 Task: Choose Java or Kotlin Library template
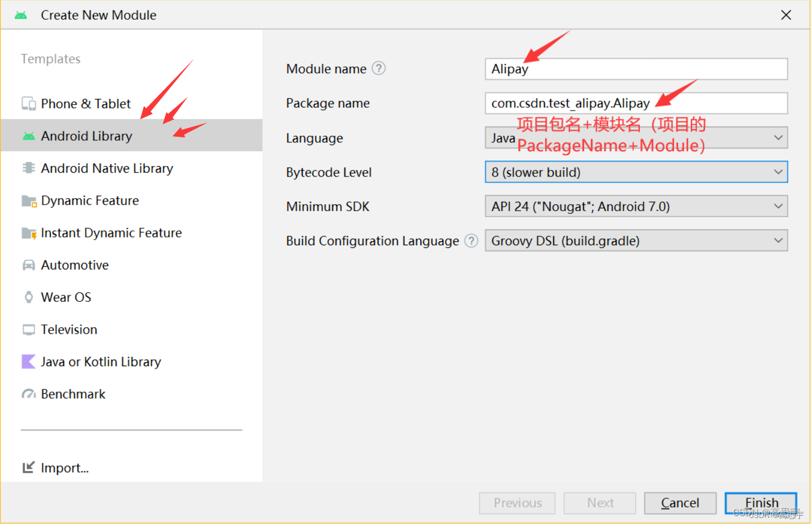pos(131,362)
